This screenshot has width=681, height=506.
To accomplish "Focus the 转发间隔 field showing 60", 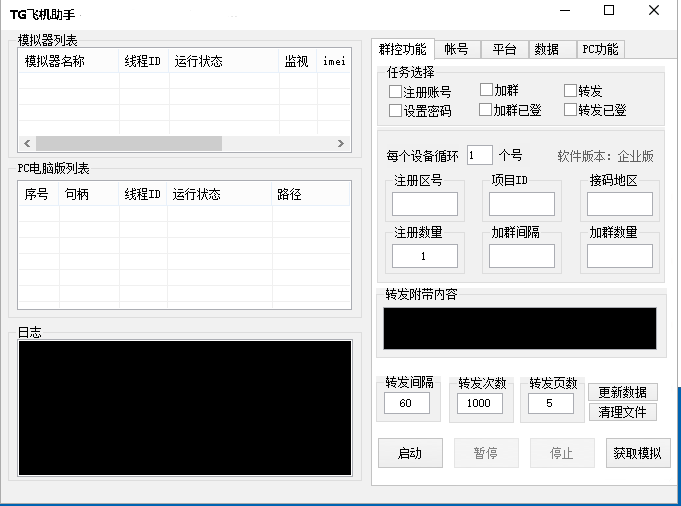I will point(406,403).
